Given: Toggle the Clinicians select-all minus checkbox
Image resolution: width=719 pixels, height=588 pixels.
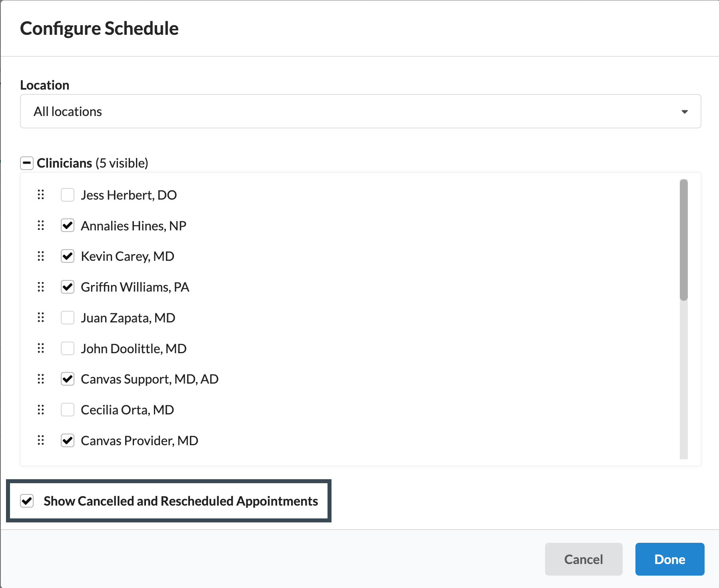Looking at the screenshot, I should tap(27, 163).
